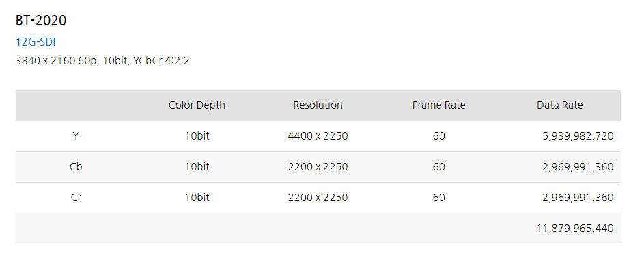The height and width of the screenshot is (260, 644).
Task: Click the 4400 x 2250 resolution cell
Action: (318, 136)
